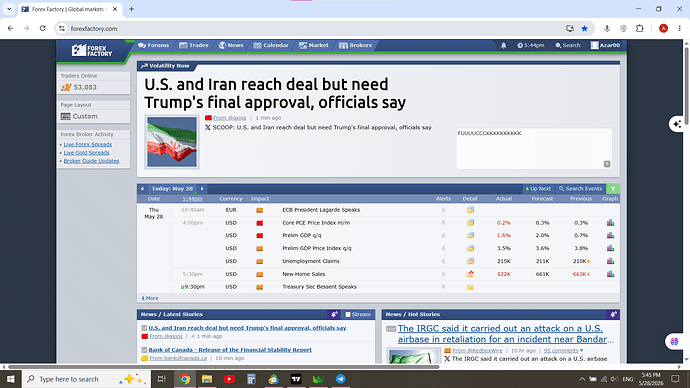Toggle alert bell for Prelim GDP Price Index

click(x=443, y=249)
